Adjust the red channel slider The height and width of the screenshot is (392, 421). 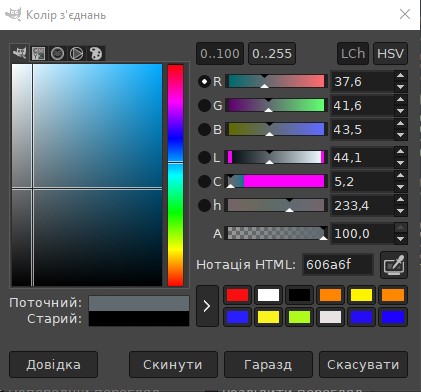[276, 81]
